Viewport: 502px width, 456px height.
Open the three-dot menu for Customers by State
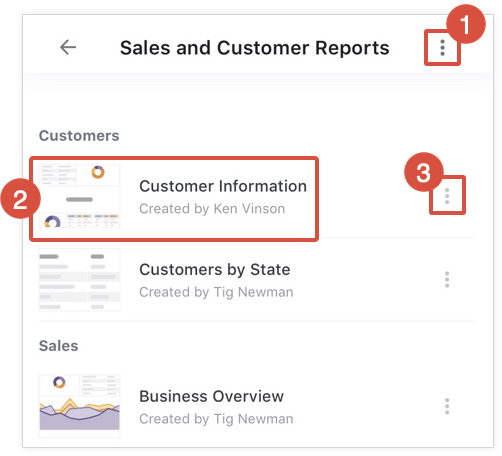click(447, 279)
